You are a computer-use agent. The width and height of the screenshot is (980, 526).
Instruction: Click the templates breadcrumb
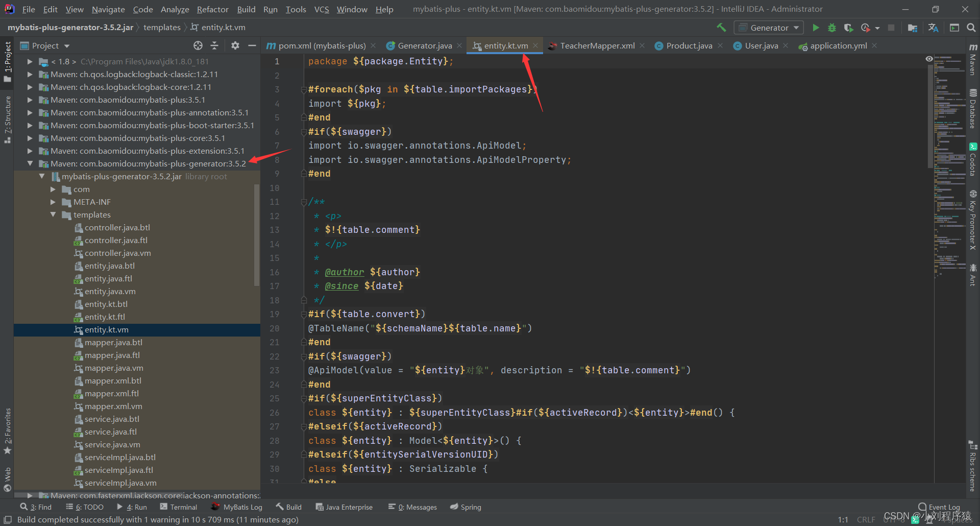coord(162,28)
